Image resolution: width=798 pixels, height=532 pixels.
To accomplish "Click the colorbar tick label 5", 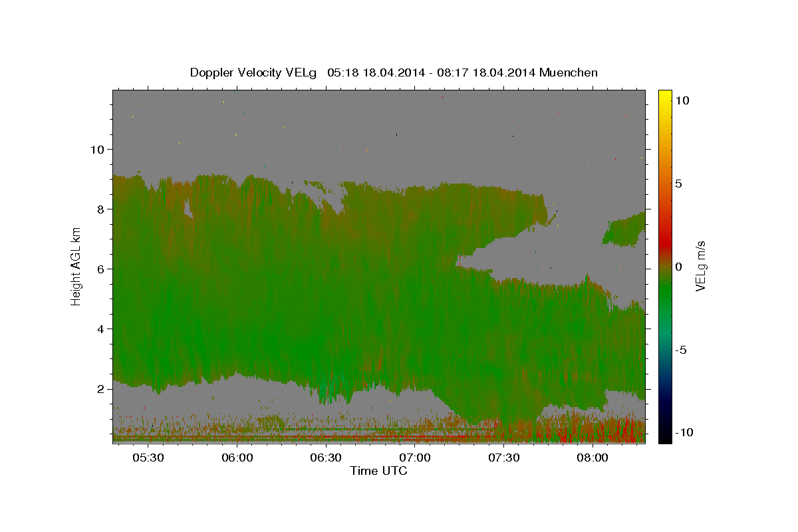I will [x=678, y=184].
